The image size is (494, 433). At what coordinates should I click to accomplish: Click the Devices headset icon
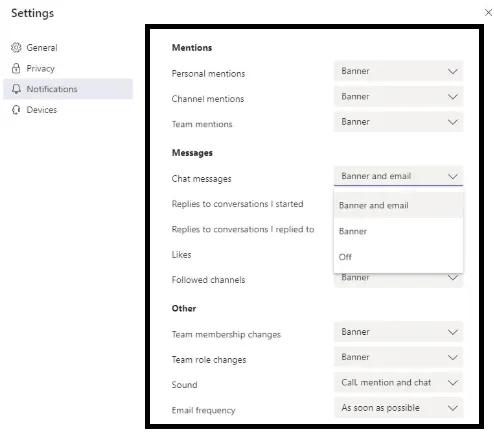point(16,110)
